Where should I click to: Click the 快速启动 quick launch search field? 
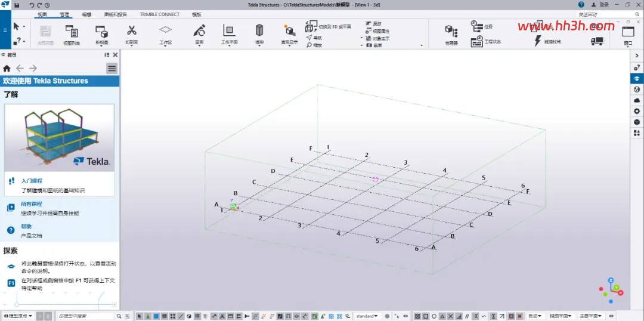click(x=608, y=14)
